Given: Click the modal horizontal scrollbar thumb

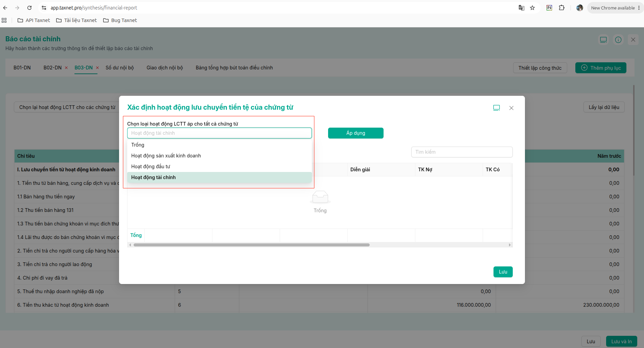Looking at the screenshot, I should 252,245.
